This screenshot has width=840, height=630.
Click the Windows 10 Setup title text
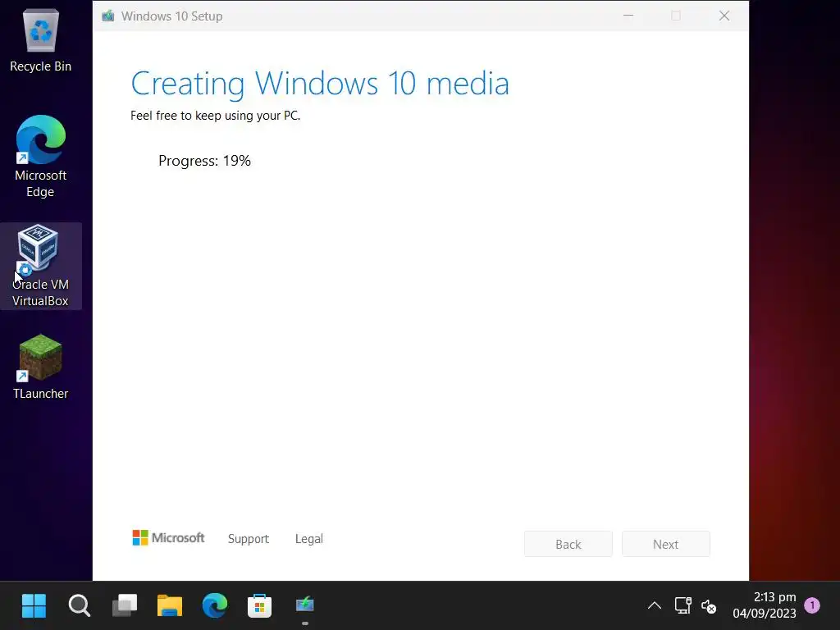click(172, 16)
